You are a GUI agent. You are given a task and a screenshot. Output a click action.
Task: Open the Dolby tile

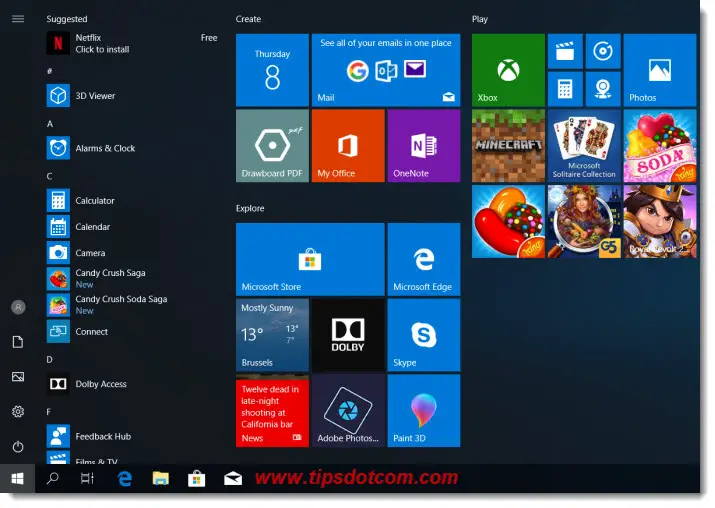[348, 335]
